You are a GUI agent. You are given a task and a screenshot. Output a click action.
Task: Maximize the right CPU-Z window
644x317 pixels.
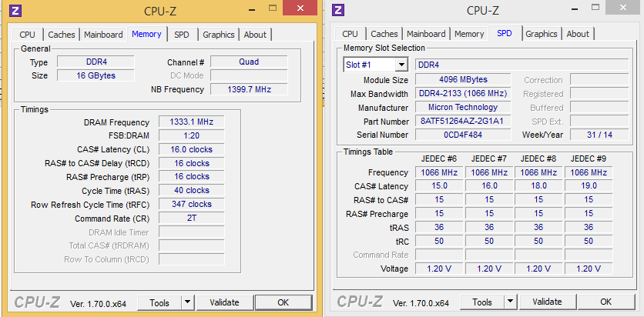pos(595,7)
